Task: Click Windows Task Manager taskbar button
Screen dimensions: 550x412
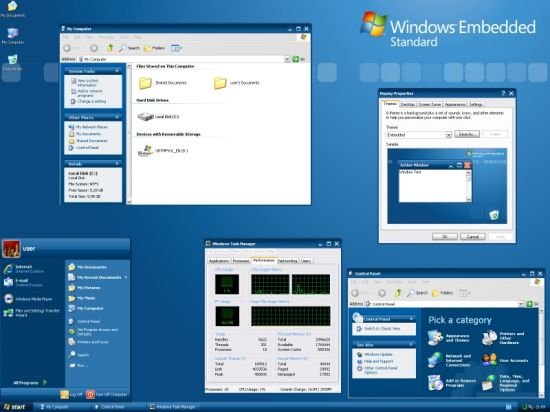Action: (x=172, y=407)
